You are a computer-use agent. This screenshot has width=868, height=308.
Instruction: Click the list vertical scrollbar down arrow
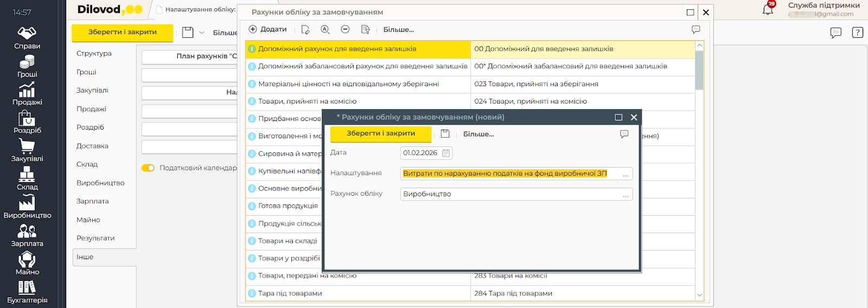pyautogui.click(x=699, y=295)
